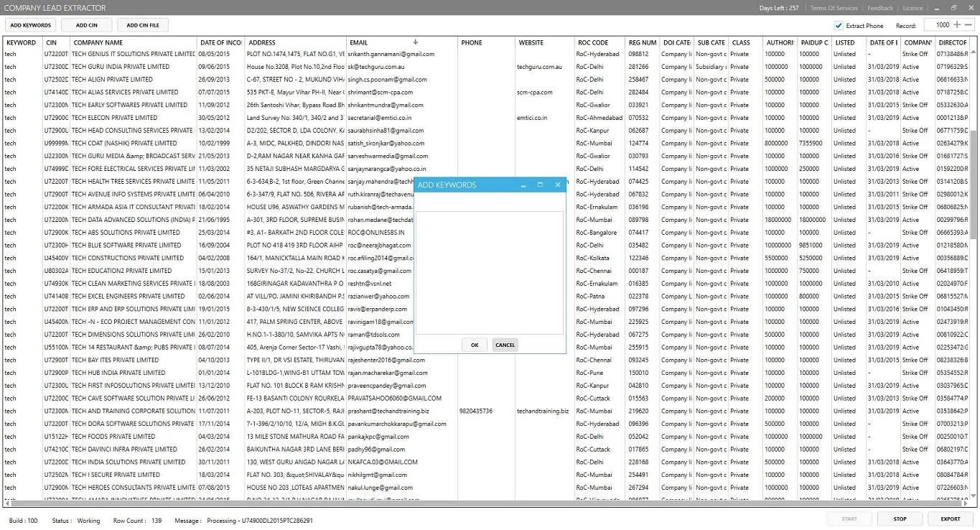The width and height of the screenshot is (980, 530).
Task: Open the Terms Of Services link
Action: (x=834, y=8)
